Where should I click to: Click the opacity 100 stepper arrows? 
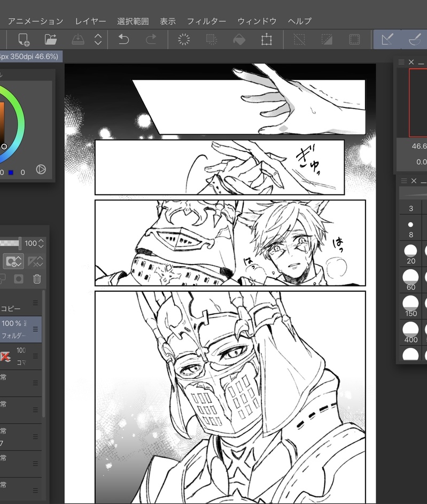click(41, 243)
